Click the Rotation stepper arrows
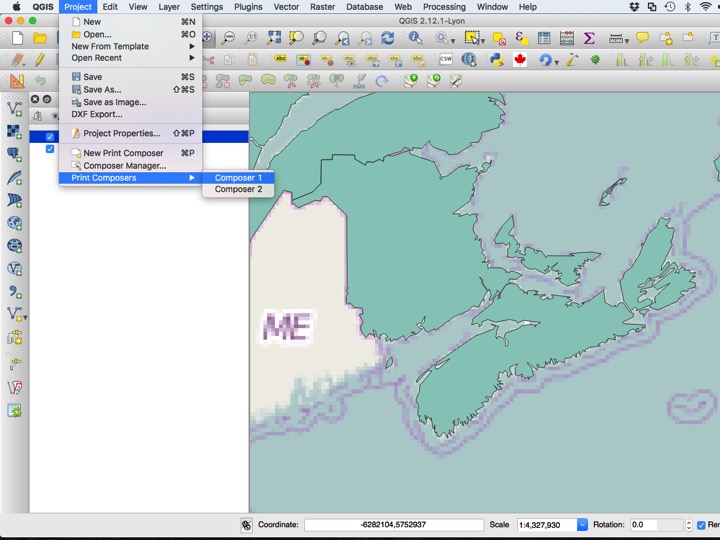The height and width of the screenshot is (540, 720). pyautogui.click(x=688, y=524)
